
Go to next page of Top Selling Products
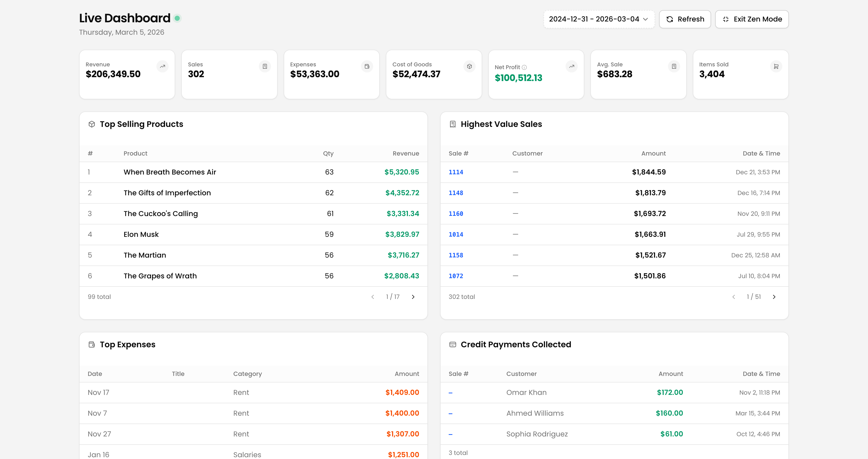click(x=413, y=297)
